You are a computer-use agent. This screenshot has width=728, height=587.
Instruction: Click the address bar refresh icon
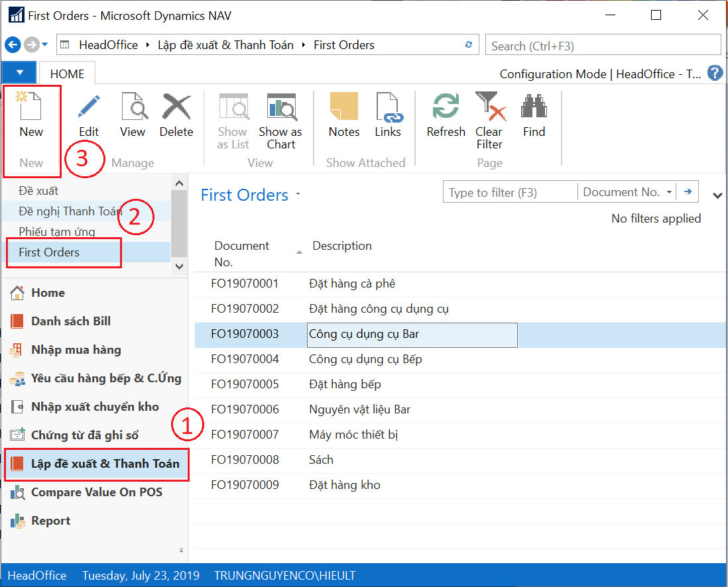pos(469,44)
